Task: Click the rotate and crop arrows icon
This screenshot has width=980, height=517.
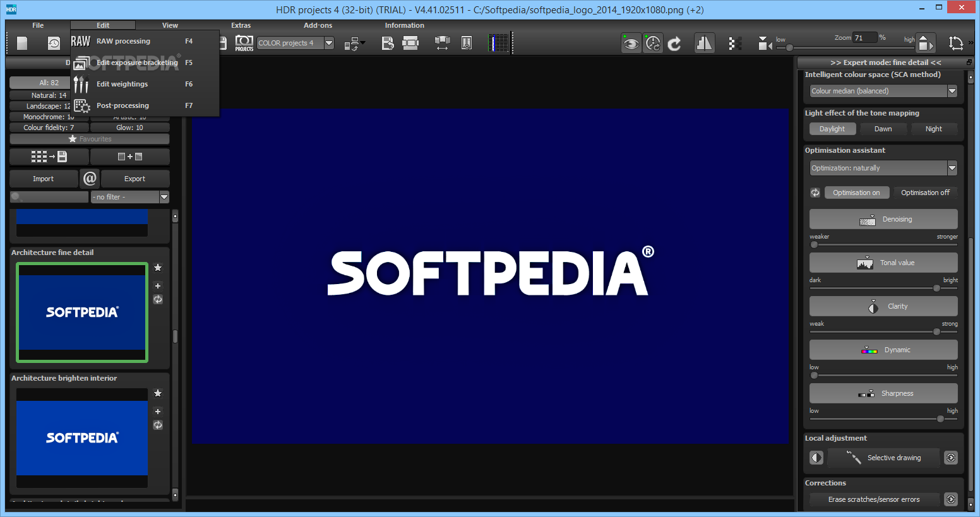Action: pyautogui.click(x=956, y=43)
